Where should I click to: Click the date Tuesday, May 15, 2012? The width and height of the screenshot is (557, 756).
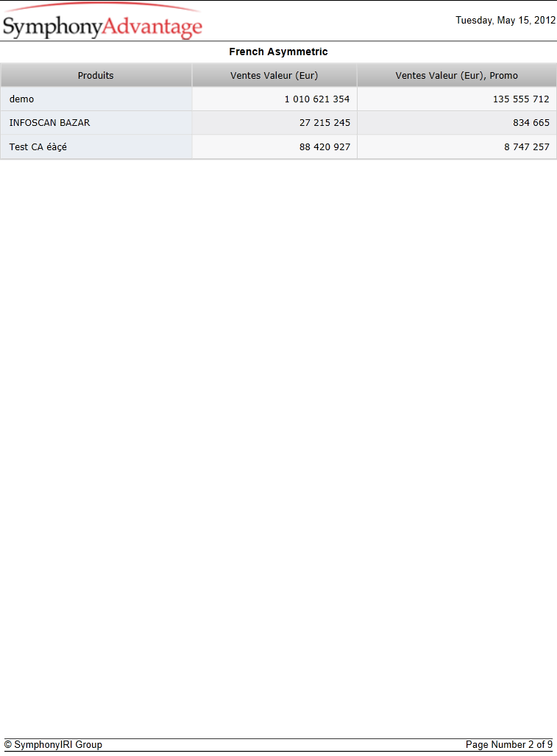(x=505, y=21)
